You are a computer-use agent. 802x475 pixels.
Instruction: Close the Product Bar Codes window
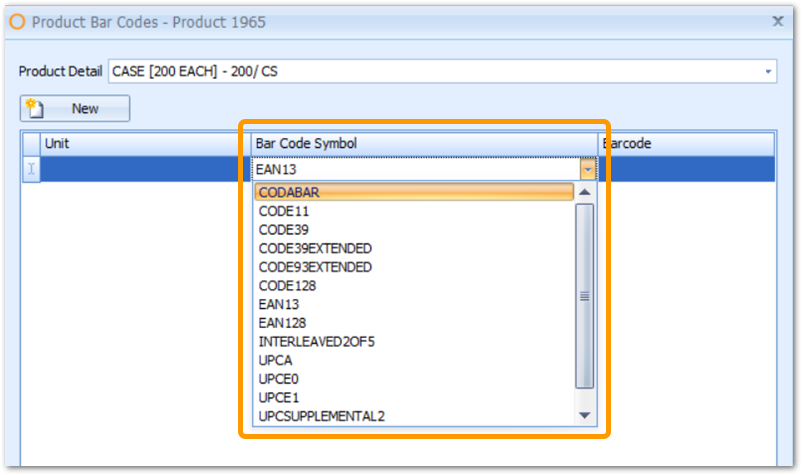(x=778, y=20)
